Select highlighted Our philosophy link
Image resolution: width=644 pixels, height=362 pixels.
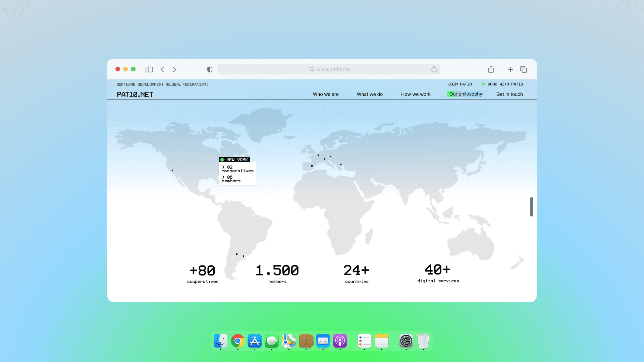click(x=466, y=94)
